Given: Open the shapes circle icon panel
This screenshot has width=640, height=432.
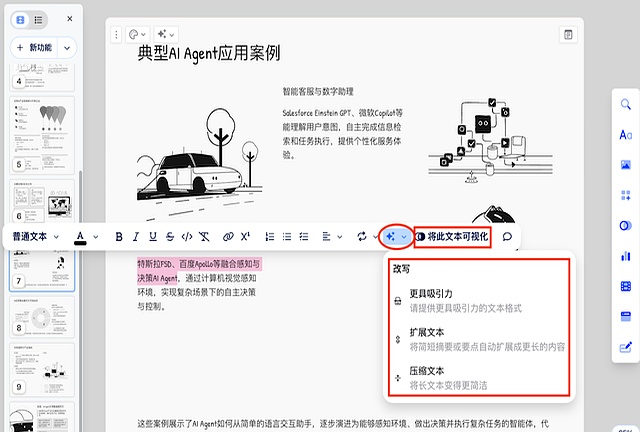Looking at the screenshot, I should coord(626,225).
